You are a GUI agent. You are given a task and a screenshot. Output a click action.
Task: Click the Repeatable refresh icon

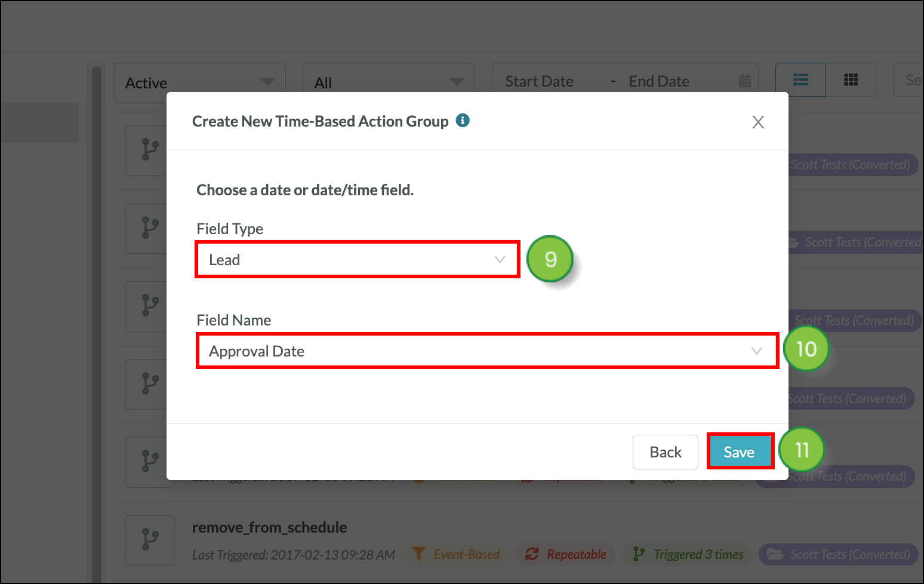point(531,554)
